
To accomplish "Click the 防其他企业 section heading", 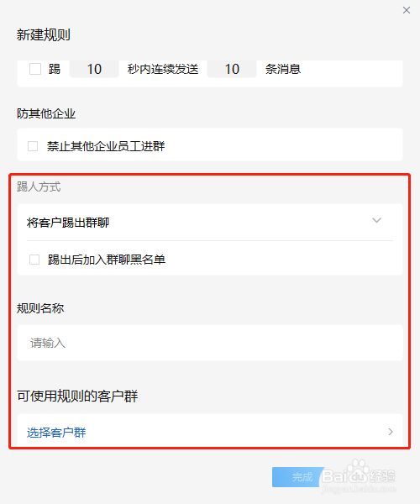I will (x=46, y=113).
